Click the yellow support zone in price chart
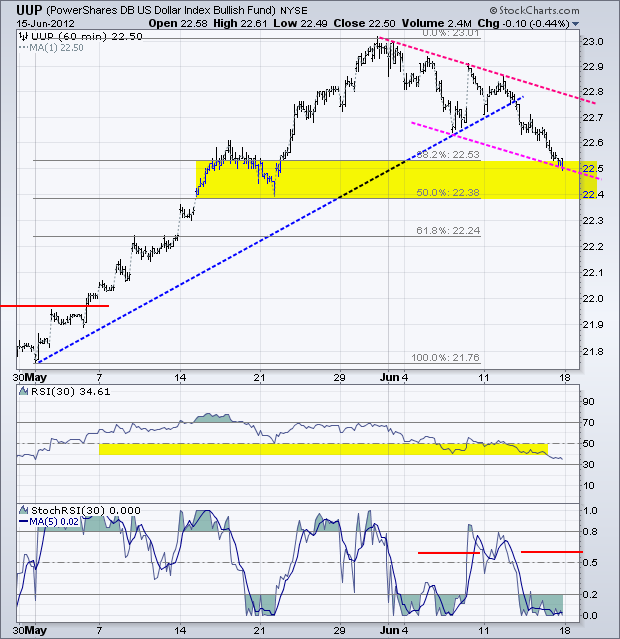Viewport: 620px width, 639px height. coord(396,180)
